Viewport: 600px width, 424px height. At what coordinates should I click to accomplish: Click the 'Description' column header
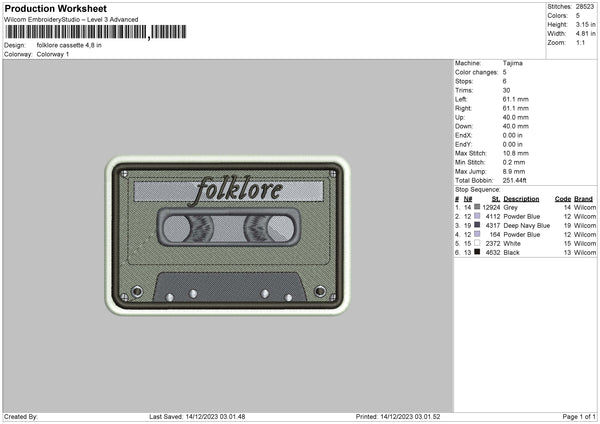point(521,199)
